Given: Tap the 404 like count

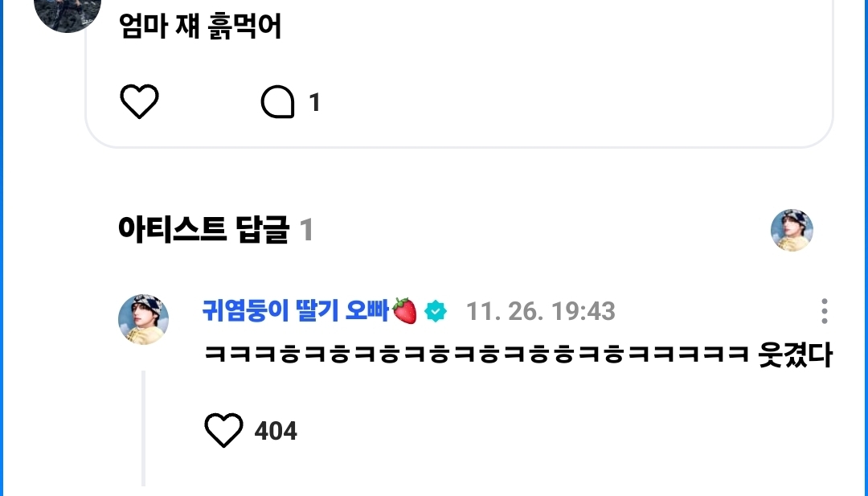Looking at the screenshot, I should (x=276, y=431).
